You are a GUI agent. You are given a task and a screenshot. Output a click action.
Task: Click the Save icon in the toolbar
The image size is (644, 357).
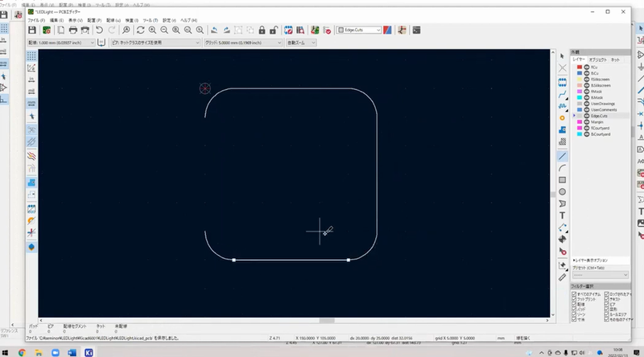[32, 30]
